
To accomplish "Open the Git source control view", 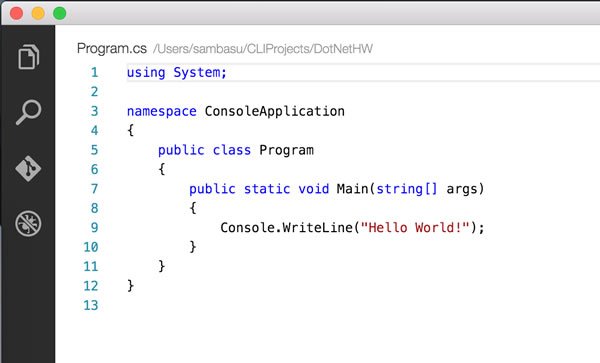I will (x=28, y=168).
